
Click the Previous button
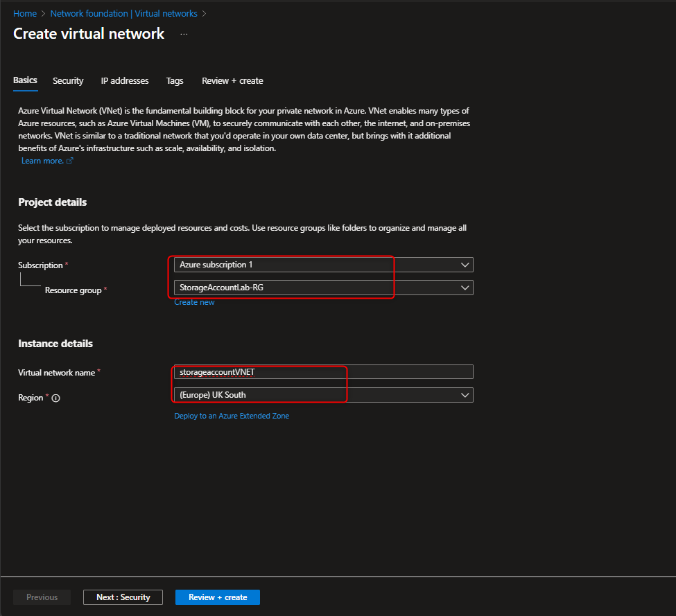[x=42, y=597]
